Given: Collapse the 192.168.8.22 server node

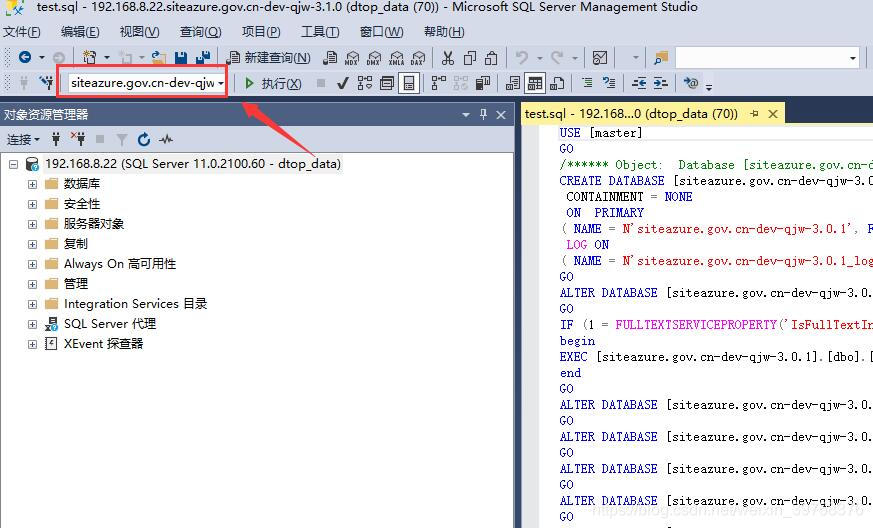Looking at the screenshot, I should click(x=13, y=164).
